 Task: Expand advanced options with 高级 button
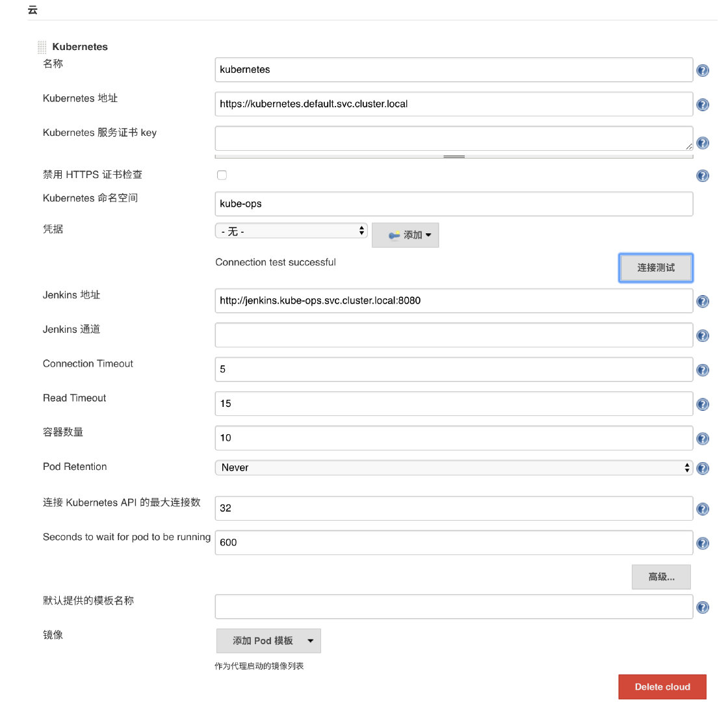click(x=661, y=577)
